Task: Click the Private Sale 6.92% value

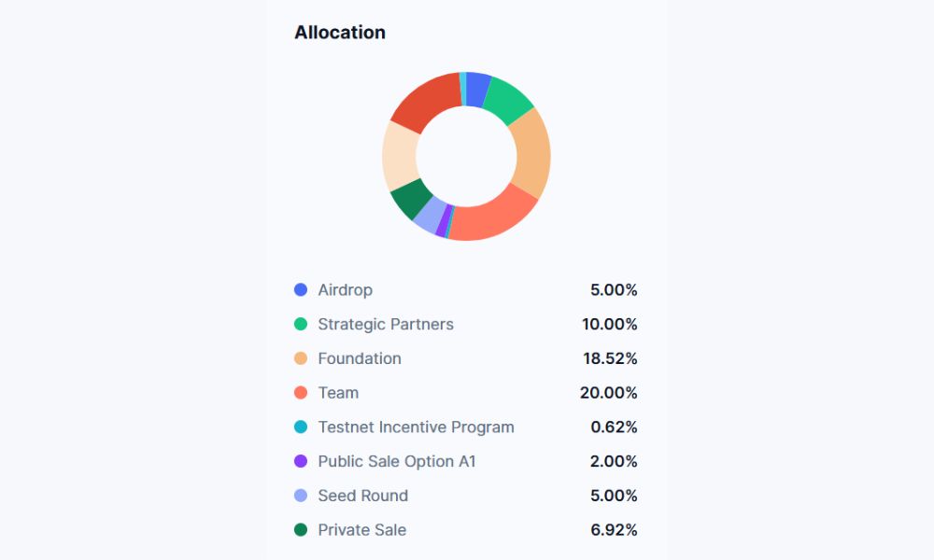Action: click(614, 530)
